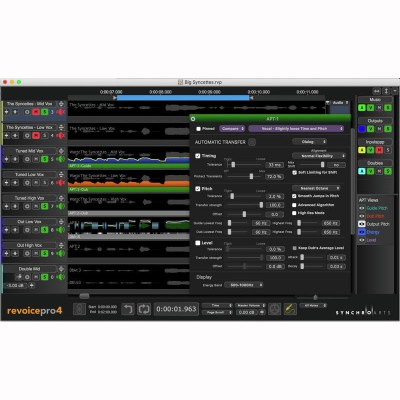Mute the Out Low Vox speaker icon
This screenshot has width=400, height=400.
click(x=60, y=230)
